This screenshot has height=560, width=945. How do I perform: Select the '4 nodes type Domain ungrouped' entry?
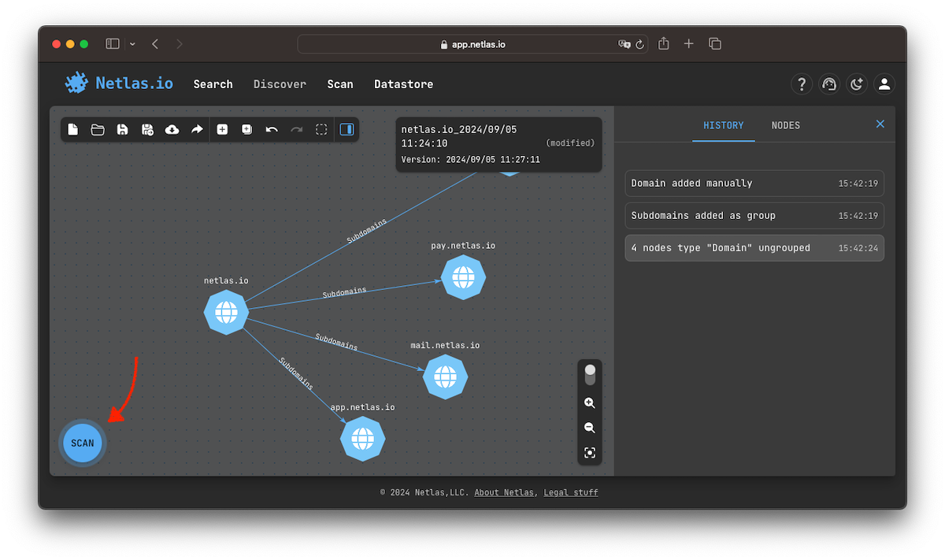pos(754,247)
